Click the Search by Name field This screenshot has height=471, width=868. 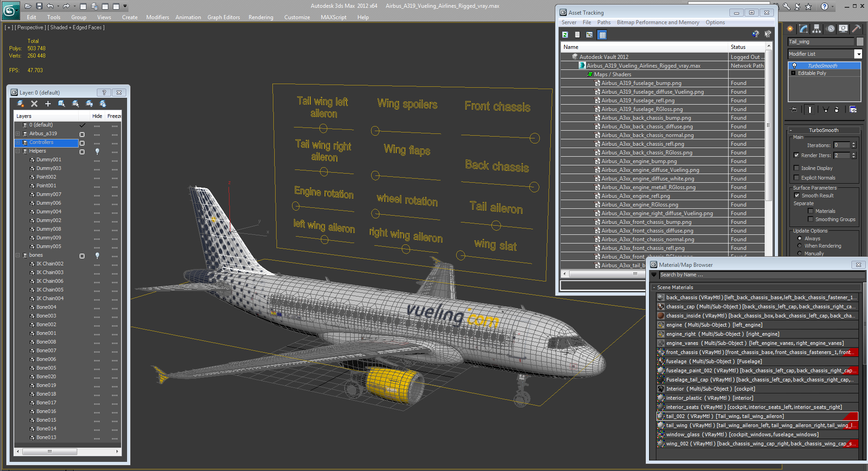761,275
